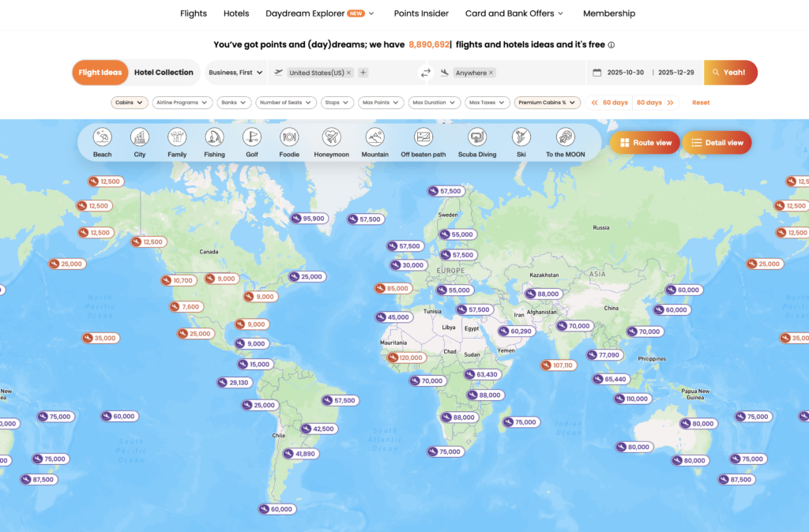Switch to Hotel Collection mode

[164, 73]
